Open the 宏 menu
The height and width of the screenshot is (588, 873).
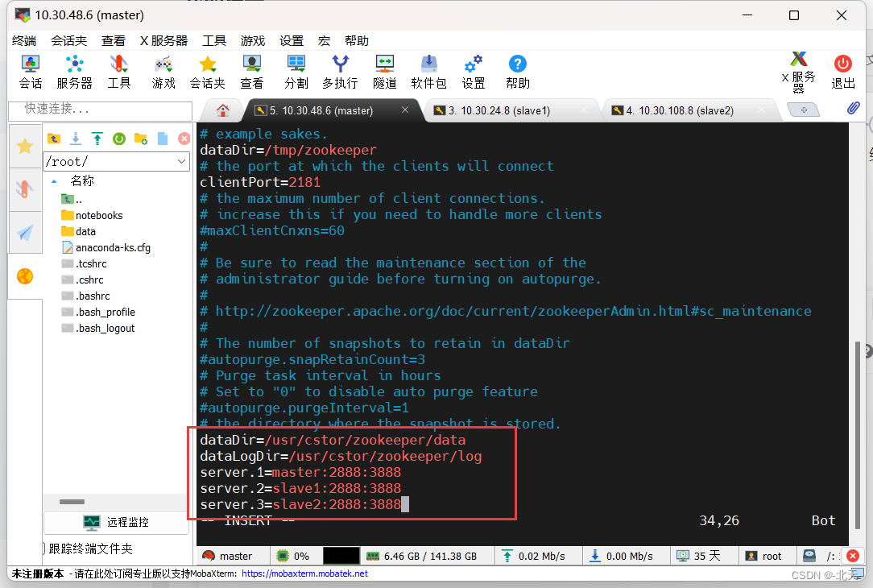point(324,40)
